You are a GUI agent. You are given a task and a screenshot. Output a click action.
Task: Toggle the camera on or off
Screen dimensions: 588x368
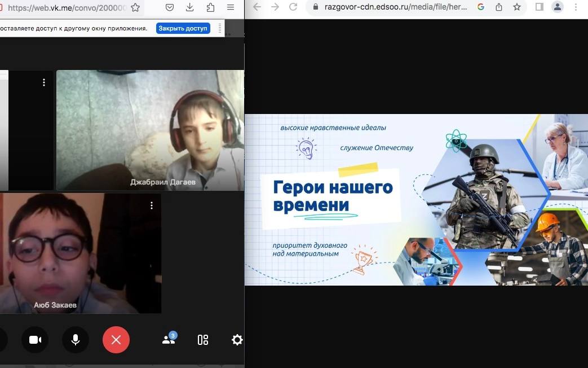pyautogui.click(x=35, y=340)
